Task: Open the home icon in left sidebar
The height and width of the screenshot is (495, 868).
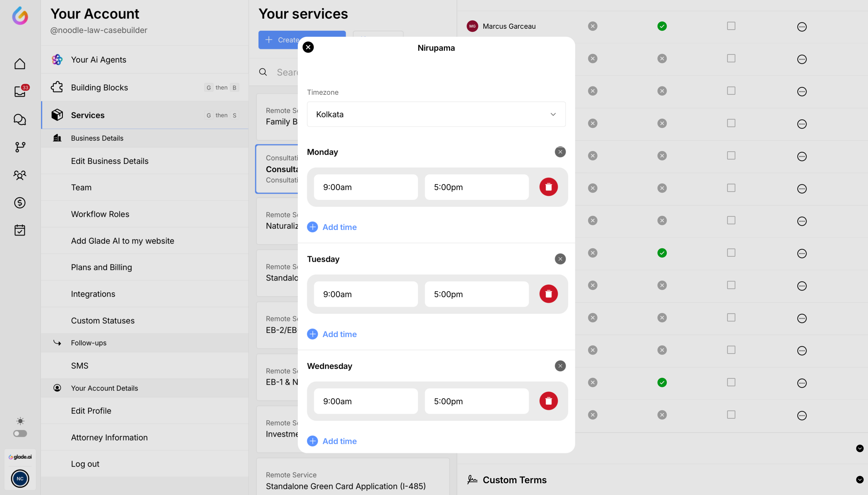Action: pos(20,63)
